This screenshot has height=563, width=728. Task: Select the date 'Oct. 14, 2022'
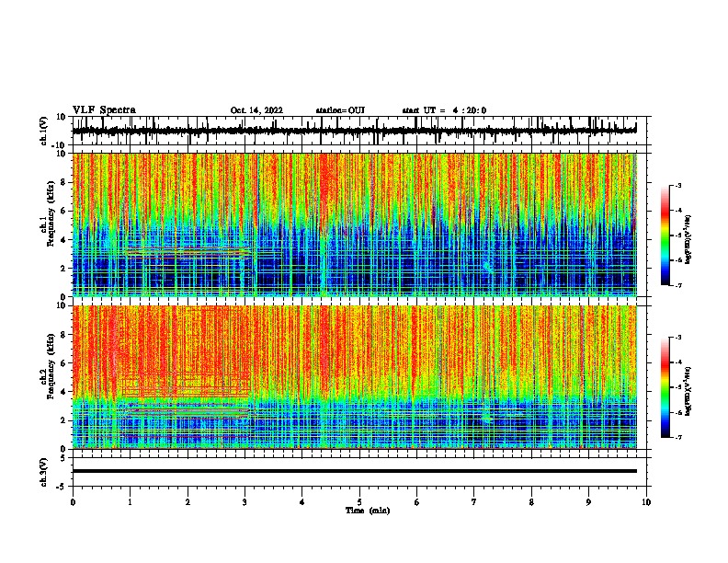click(256, 110)
